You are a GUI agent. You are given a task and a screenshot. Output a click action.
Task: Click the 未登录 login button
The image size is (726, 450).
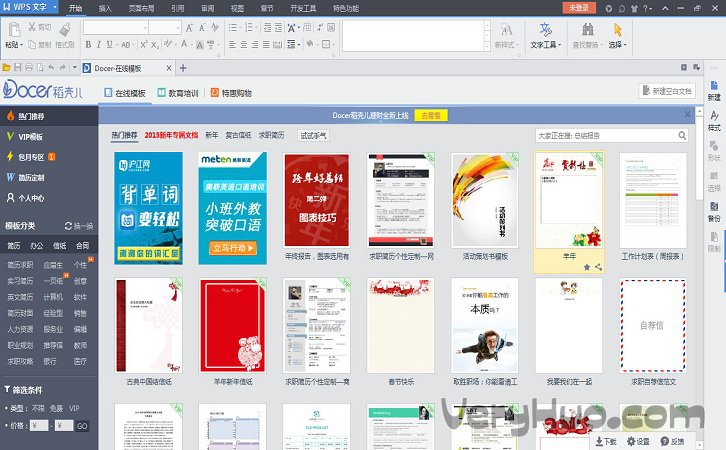point(579,8)
